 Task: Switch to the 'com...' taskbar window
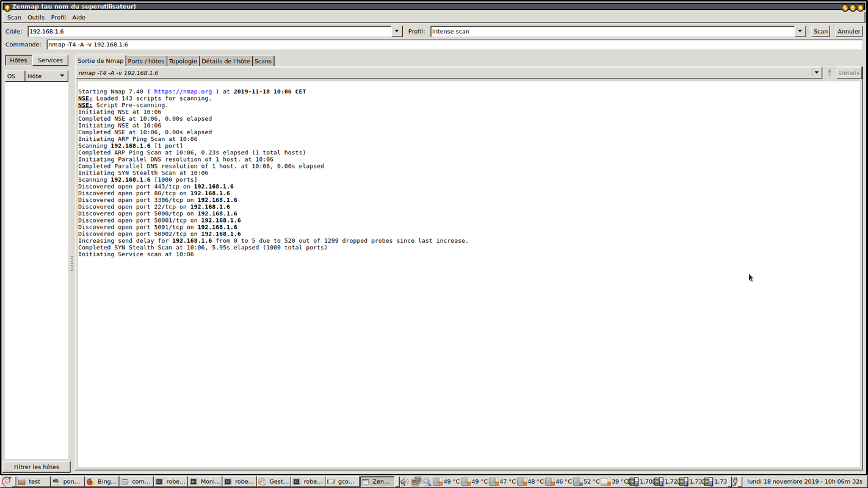click(136, 481)
